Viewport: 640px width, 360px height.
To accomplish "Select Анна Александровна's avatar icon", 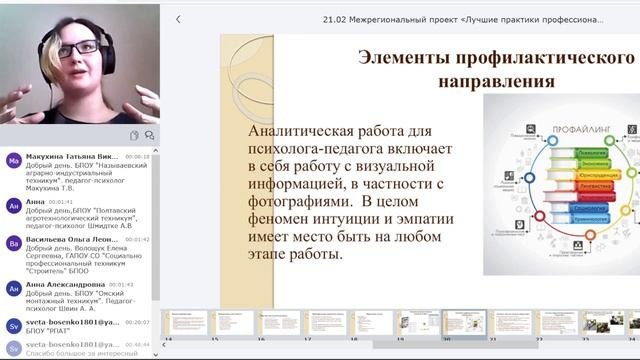I will 13,289.
